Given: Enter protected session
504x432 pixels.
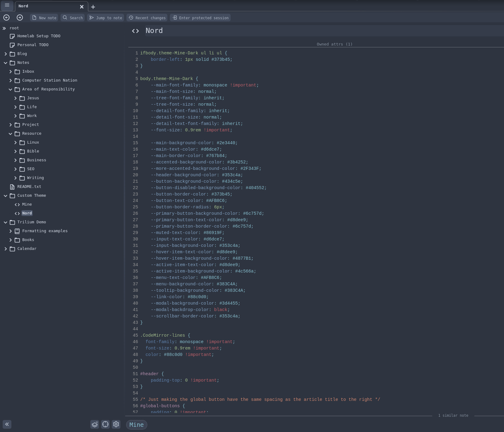Looking at the screenshot, I should 200,18.
